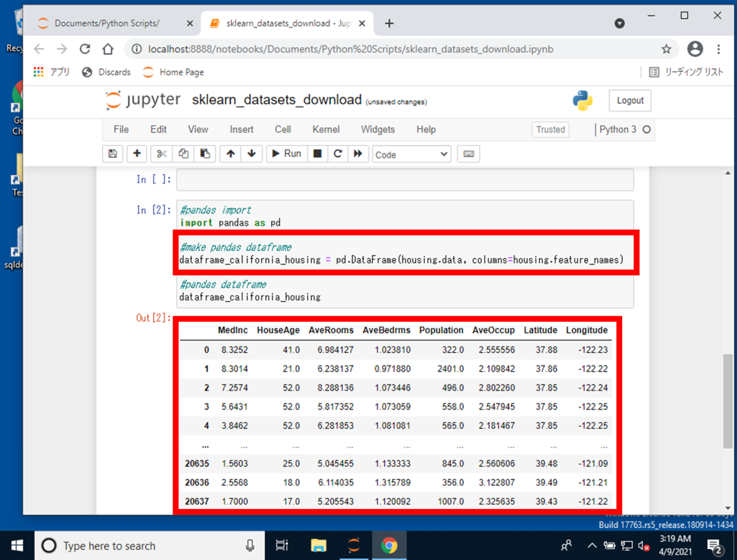Click the row index 20636
The height and width of the screenshot is (560, 737).
pos(197,482)
